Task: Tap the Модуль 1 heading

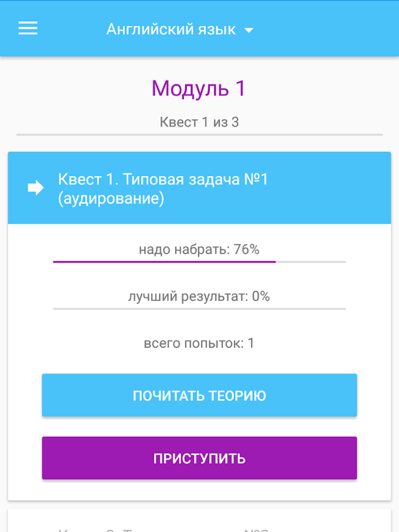Action: coord(199,88)
